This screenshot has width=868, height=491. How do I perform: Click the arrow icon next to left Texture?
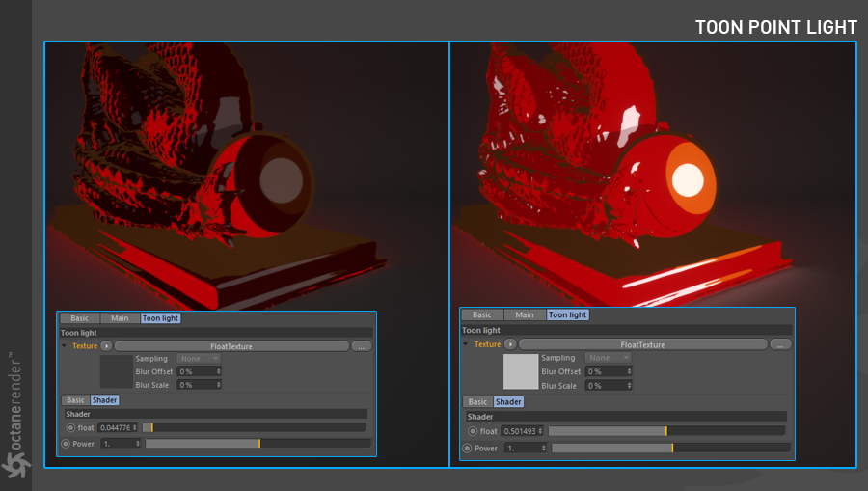click(106, 346)
